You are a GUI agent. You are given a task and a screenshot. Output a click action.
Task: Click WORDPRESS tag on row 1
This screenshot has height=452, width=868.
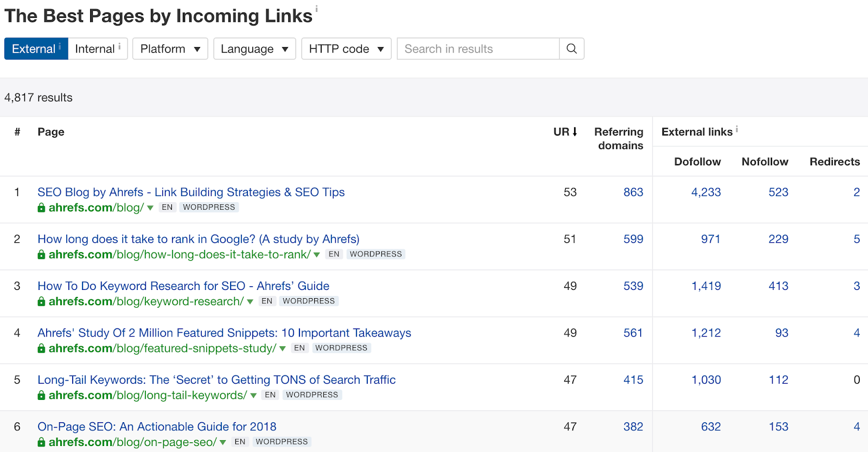209,208
